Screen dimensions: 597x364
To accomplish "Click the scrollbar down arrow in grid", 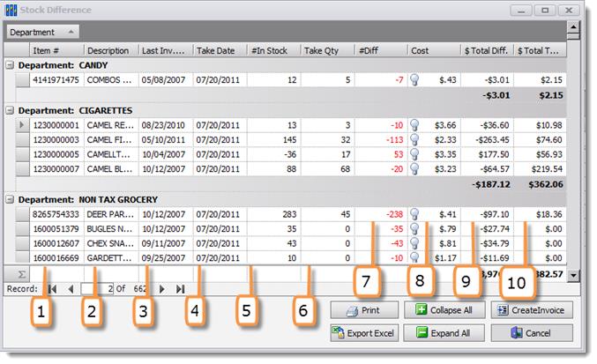I will pos(573,275).
